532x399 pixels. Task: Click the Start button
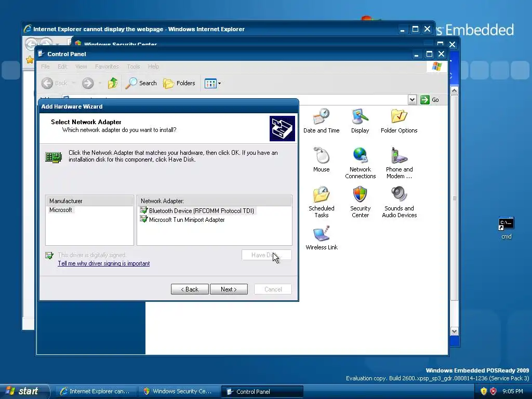click(24, 391)
